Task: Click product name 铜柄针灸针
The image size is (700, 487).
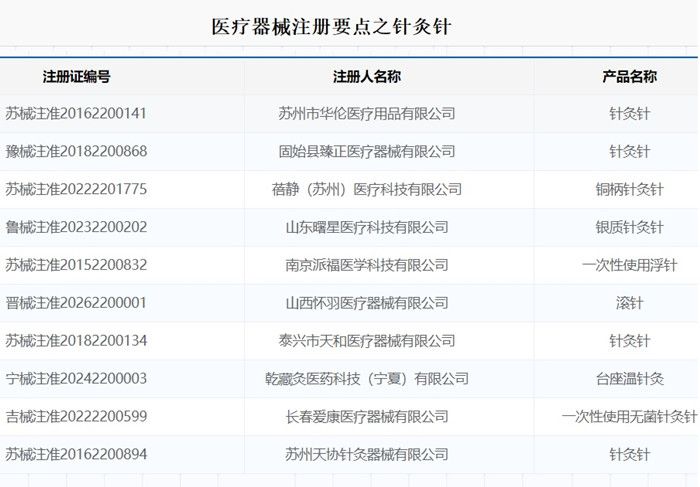Action: point(629,190)
